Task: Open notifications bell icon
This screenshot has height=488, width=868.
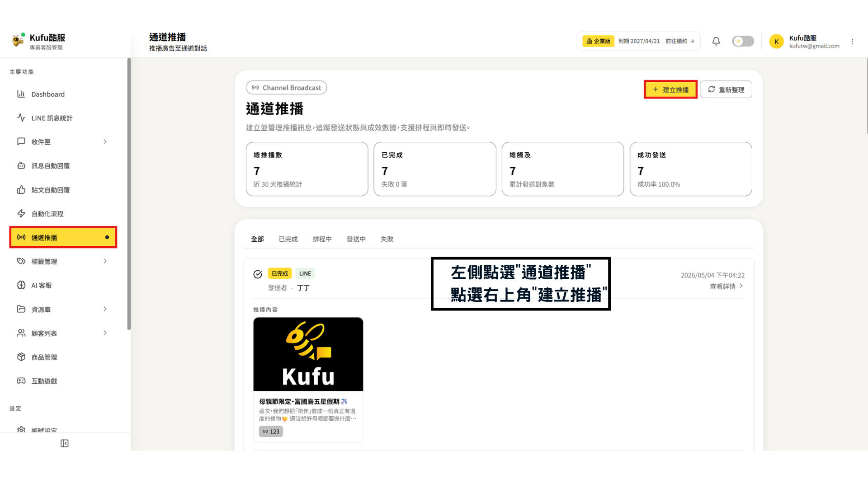Action: (x=716, y=41)
